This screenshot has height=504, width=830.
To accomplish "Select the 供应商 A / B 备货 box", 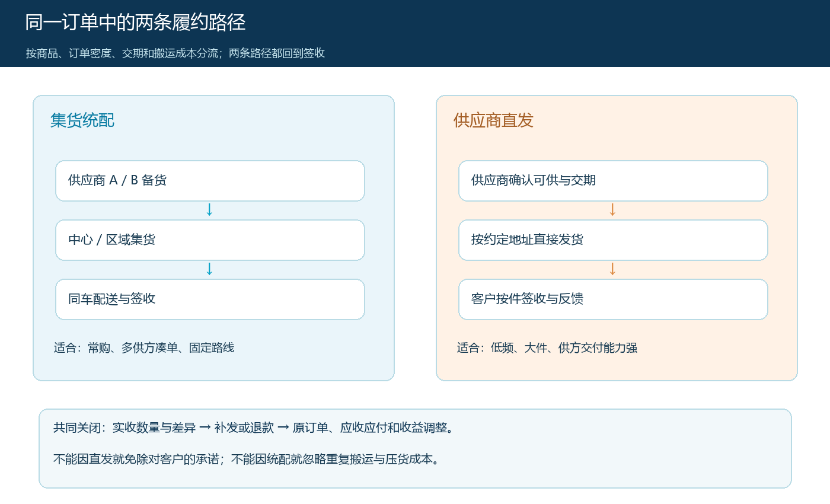I will 210,181.
